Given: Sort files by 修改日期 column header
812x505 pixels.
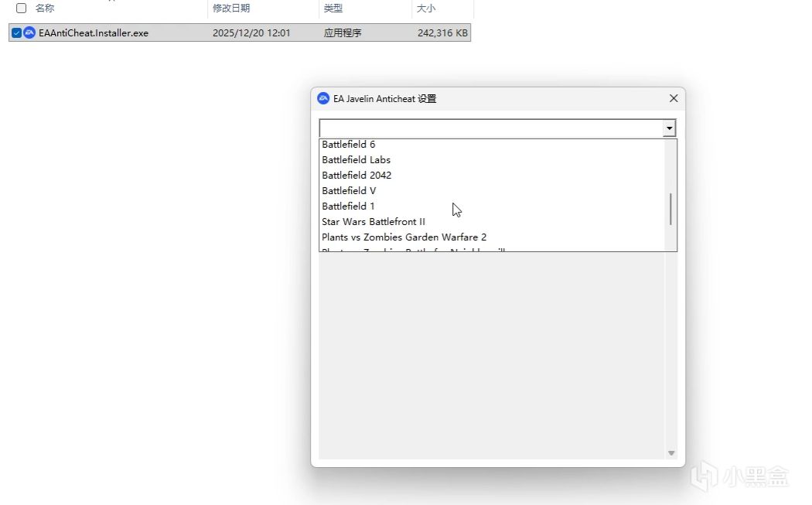Looking at the screenshot, I should pyautogui.click(x=231, y=9).
